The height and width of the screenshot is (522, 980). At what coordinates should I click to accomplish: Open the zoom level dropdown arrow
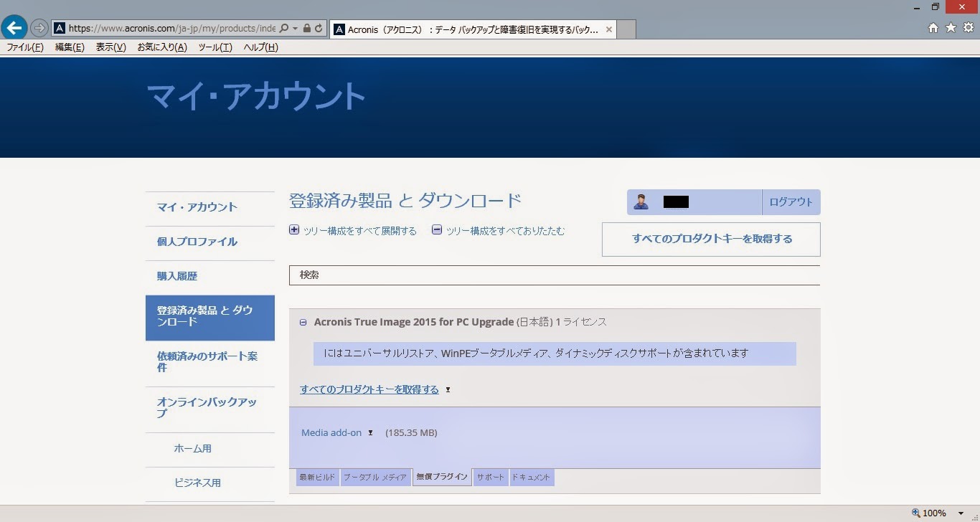[961, 513]
